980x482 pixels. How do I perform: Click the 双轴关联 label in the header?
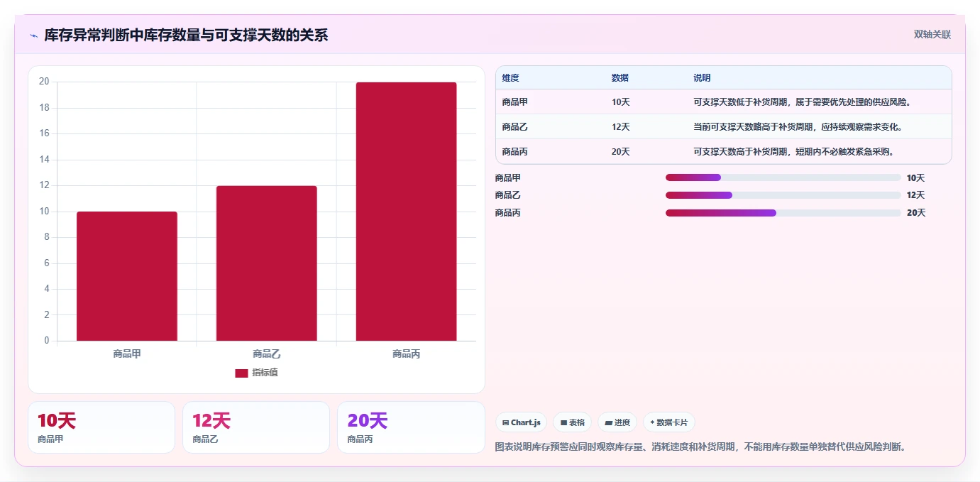pos(932,35)
